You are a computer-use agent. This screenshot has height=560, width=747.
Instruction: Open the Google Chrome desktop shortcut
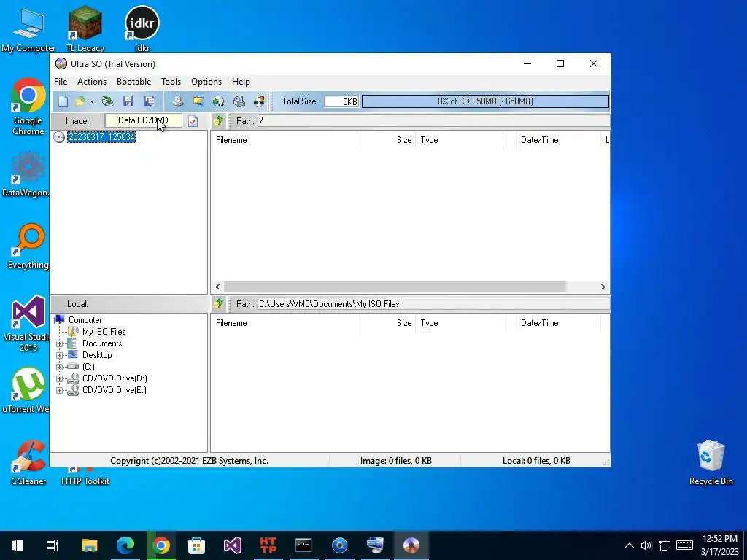click(x=28, y=106)
